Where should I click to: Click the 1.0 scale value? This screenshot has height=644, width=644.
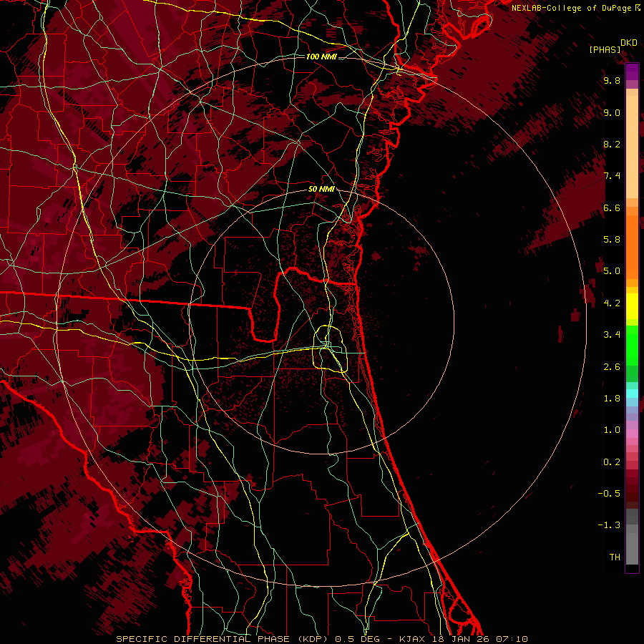tap(612, 431)
